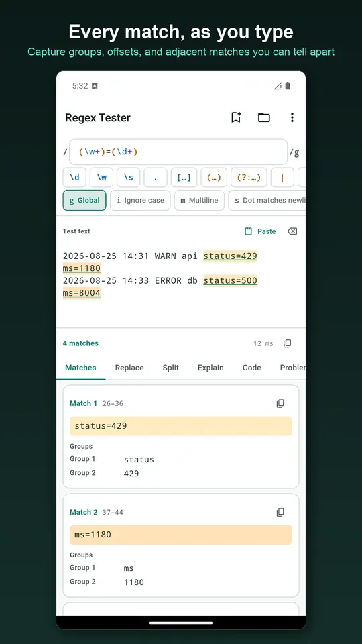Edit the regex pattern field

(x=178, y=152)
